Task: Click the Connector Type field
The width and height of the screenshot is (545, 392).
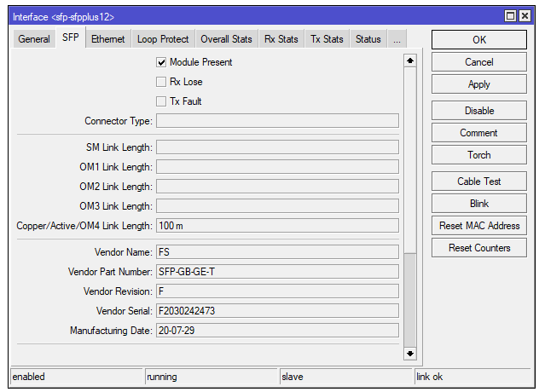Action: pos(277,121)
